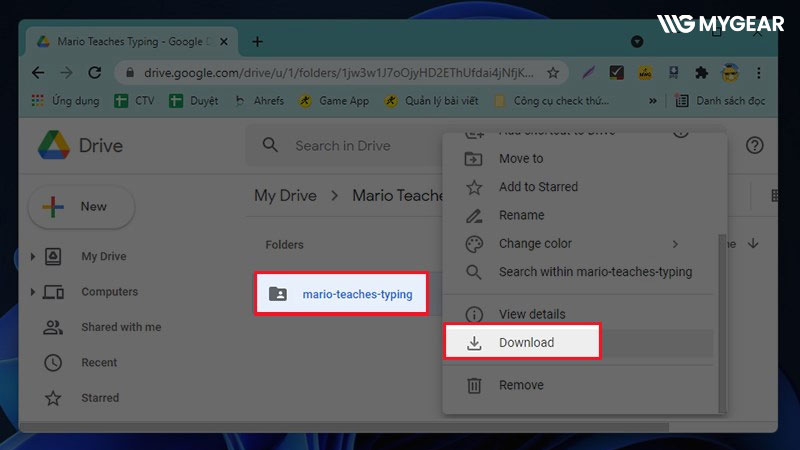Image resolution: width=800 pixels, height=450 pixels.
Task: Choose Add to Starred in context menu
Action: pyautogui.click(x=578, y=187)
